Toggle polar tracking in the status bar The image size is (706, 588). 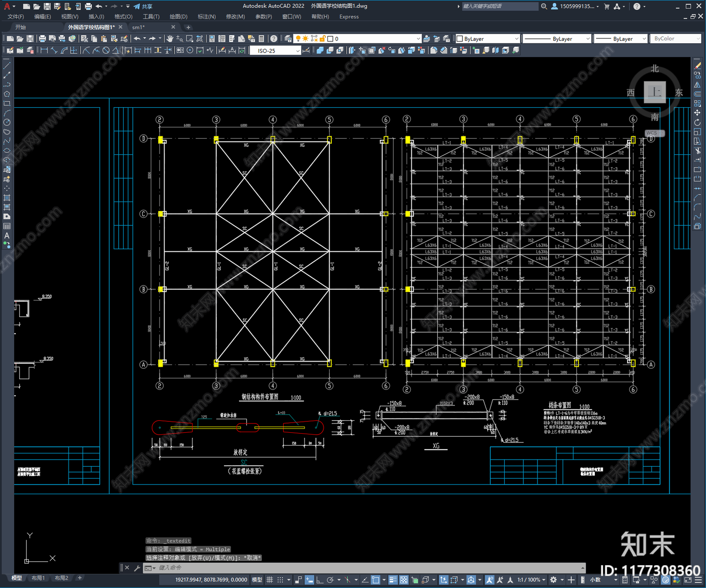(x=330, y=580)
